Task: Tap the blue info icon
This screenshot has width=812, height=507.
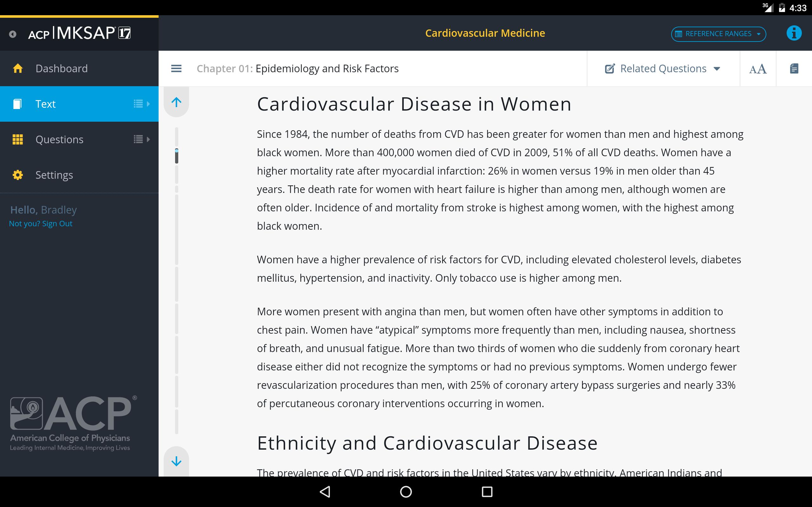Action: 794,33
